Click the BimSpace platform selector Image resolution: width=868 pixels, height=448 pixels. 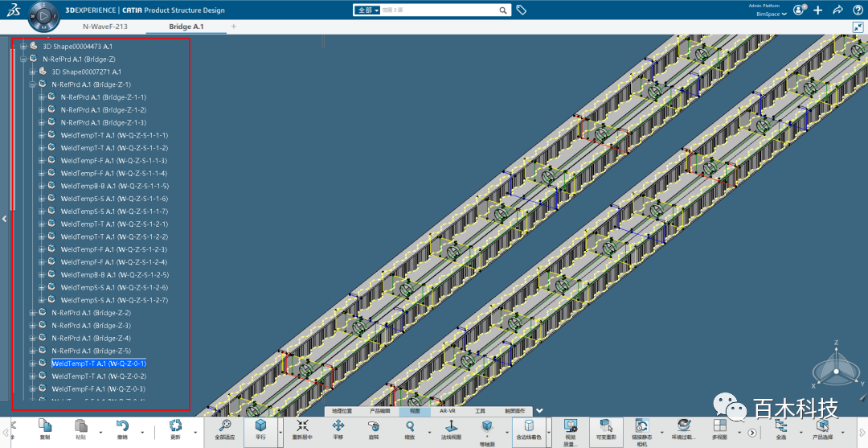coord(772,14)
